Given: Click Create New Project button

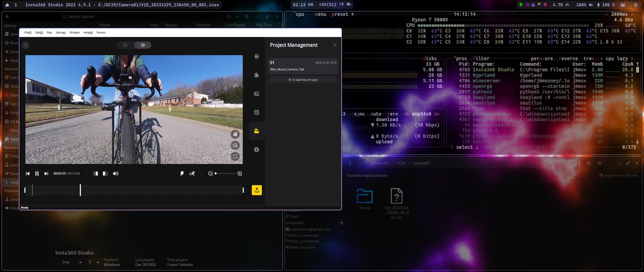Looking at the screenshot, I should pyautogui.click(x=303, y=80).
